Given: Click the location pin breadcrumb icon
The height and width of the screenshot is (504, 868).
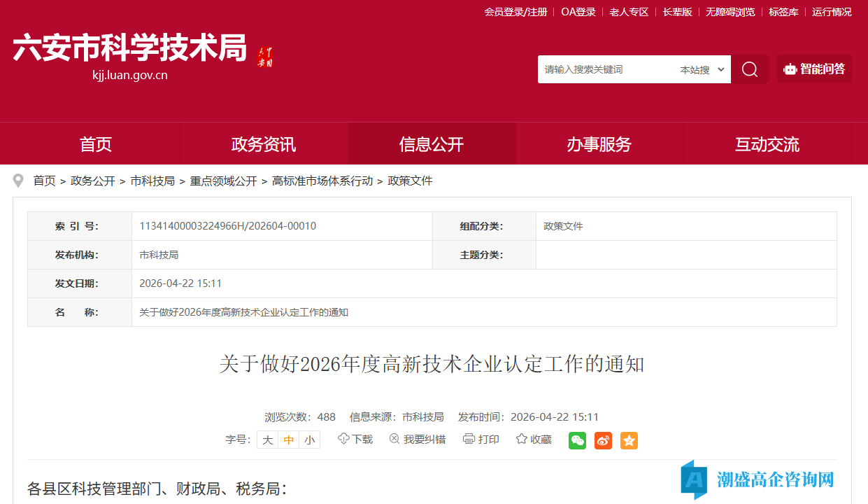Looking at the screenshot, I should (x=18, y=181).
